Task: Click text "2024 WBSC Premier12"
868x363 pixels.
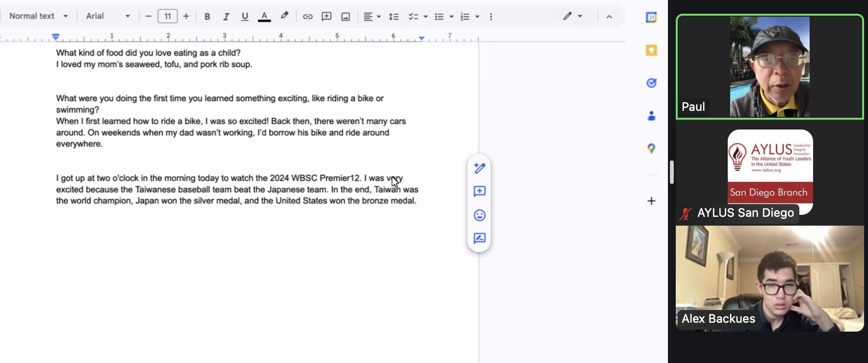Action: click(x=315, y=178)
